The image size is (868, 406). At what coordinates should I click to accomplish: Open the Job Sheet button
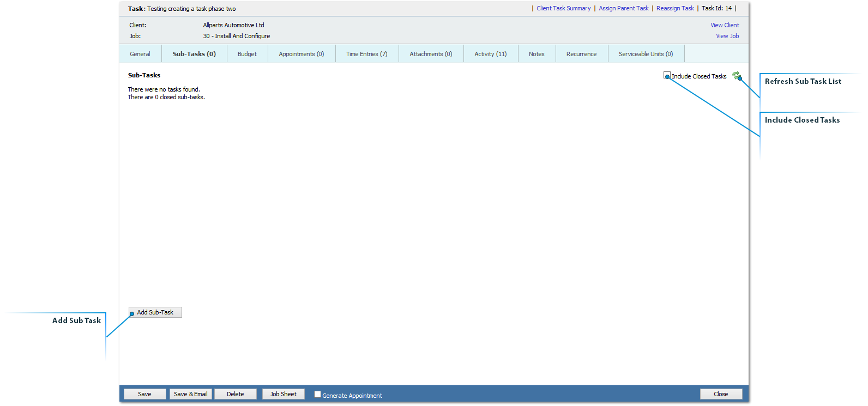click(x=284, y=394)
